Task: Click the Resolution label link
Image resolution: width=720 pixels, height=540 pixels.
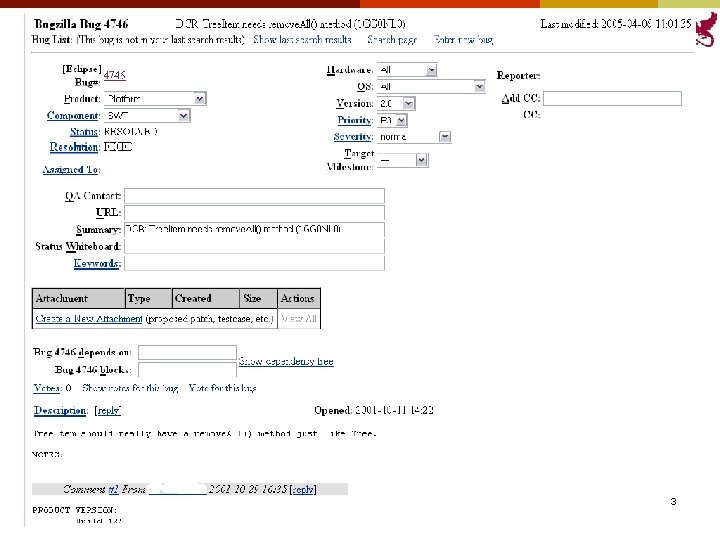Action: tap(75, 147)
